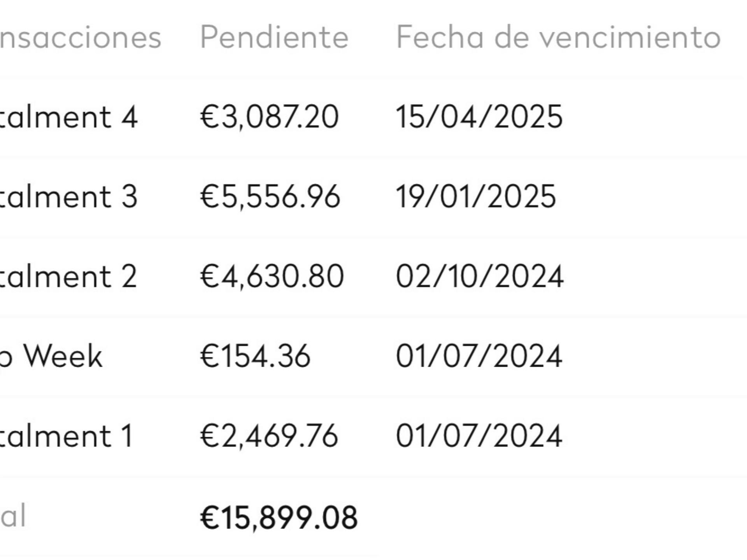747x560 pixels.
Task: Open the Instalment 3 transaction
Action: [68, 197]
